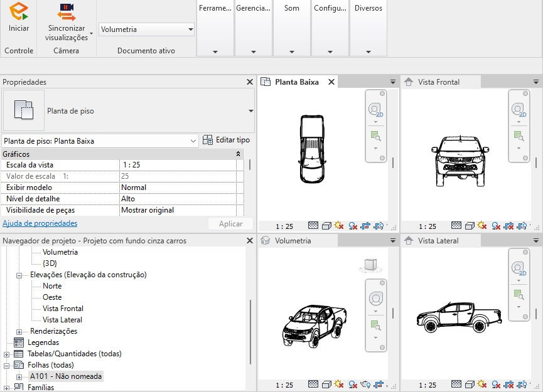Select zoom region tool in Vista Frontal view
This screenshot has height=392, width=543.
coord(519,135)
